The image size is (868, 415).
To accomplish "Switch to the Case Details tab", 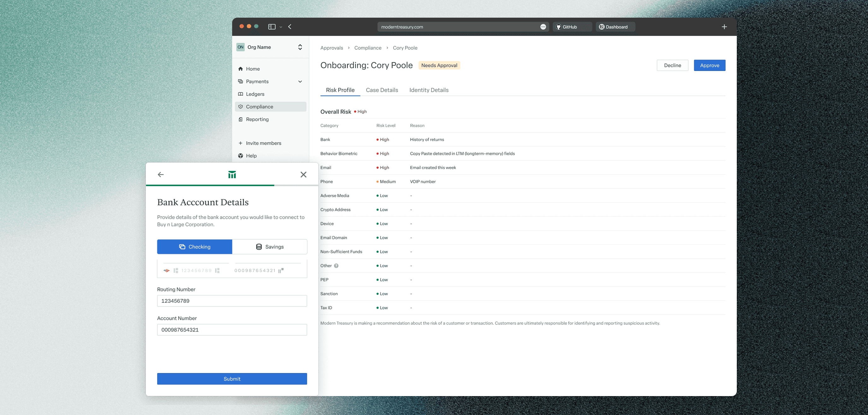I will [382, 90].
